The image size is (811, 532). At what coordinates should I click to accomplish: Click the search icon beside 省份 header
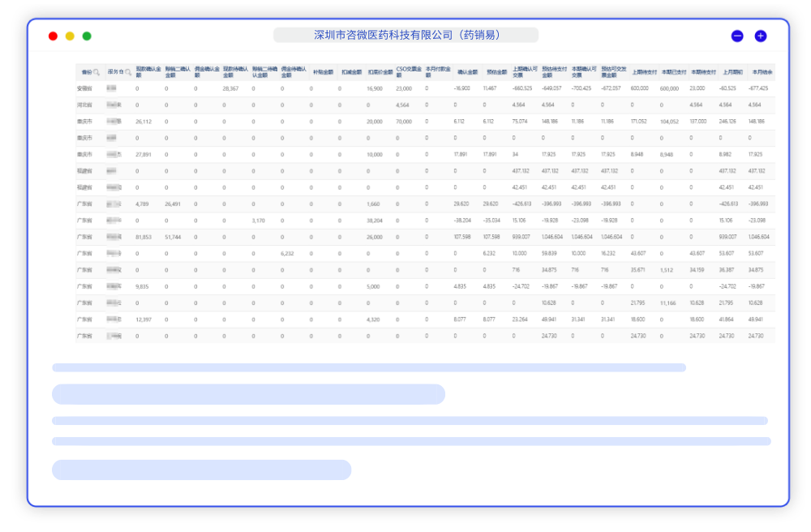(97, 72)
